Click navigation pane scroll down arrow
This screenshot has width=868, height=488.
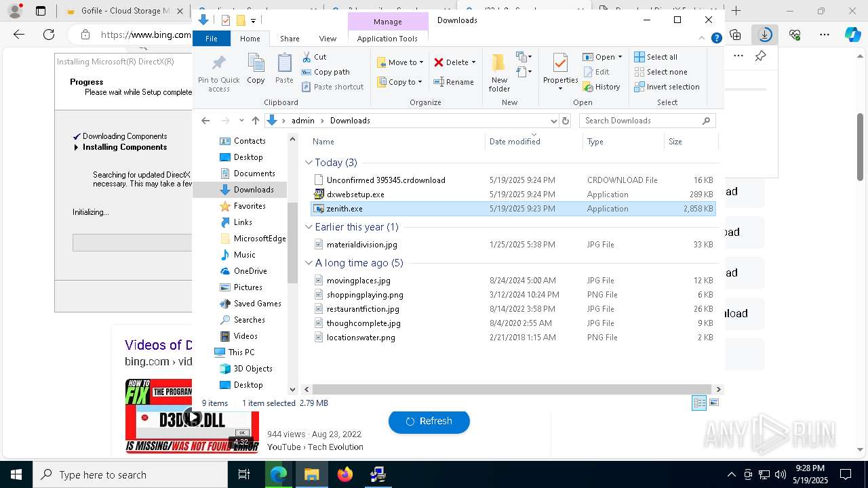pyautogui.click(x=292, y=389)
